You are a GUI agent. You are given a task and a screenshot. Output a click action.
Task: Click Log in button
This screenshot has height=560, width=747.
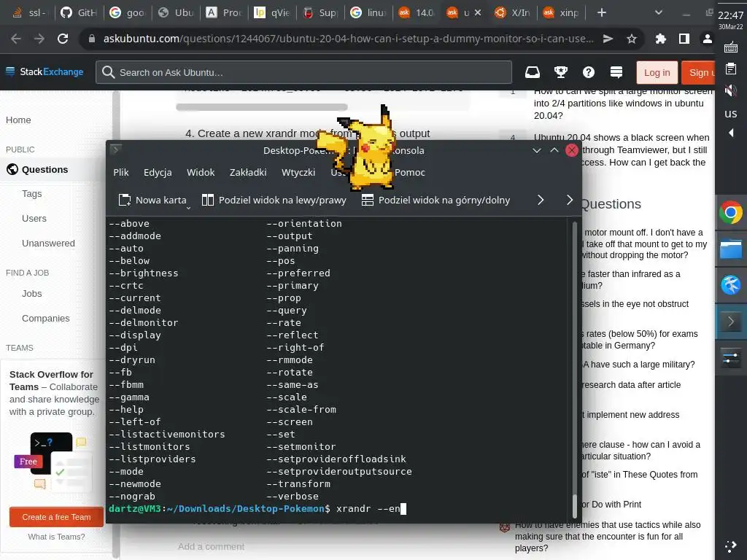(x=657, y=72)
